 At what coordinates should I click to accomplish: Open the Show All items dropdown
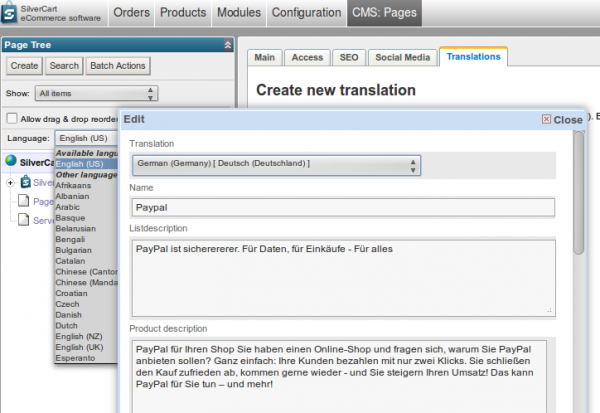pyautogui.click(x=96, y=93)
